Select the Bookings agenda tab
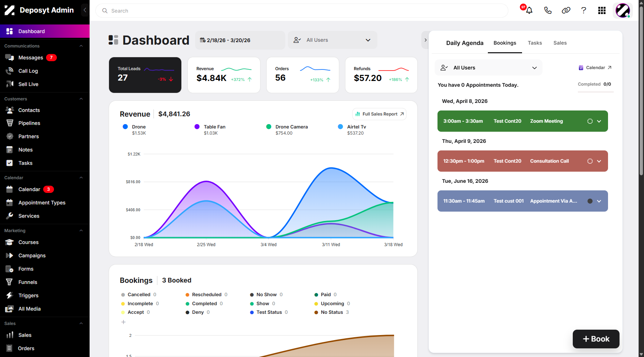Image resolution: width=644 pixels, height=357 pixels. click(x=505, y=43)
